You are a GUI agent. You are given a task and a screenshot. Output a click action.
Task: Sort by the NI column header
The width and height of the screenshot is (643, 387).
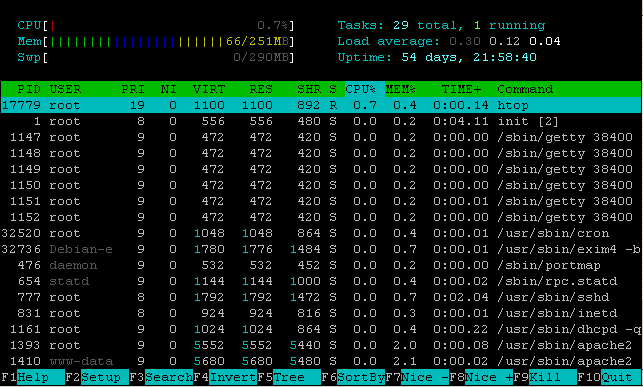169,89
